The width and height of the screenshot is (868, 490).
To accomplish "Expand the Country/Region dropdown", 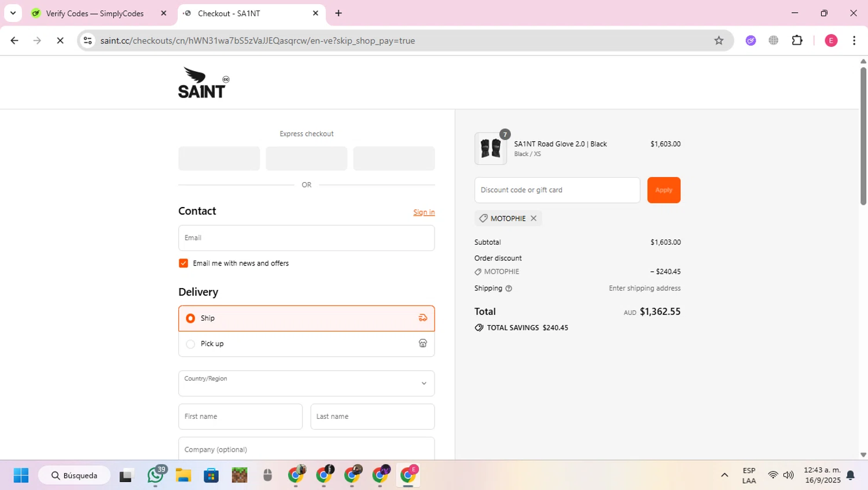I will (x=306, y=383).
